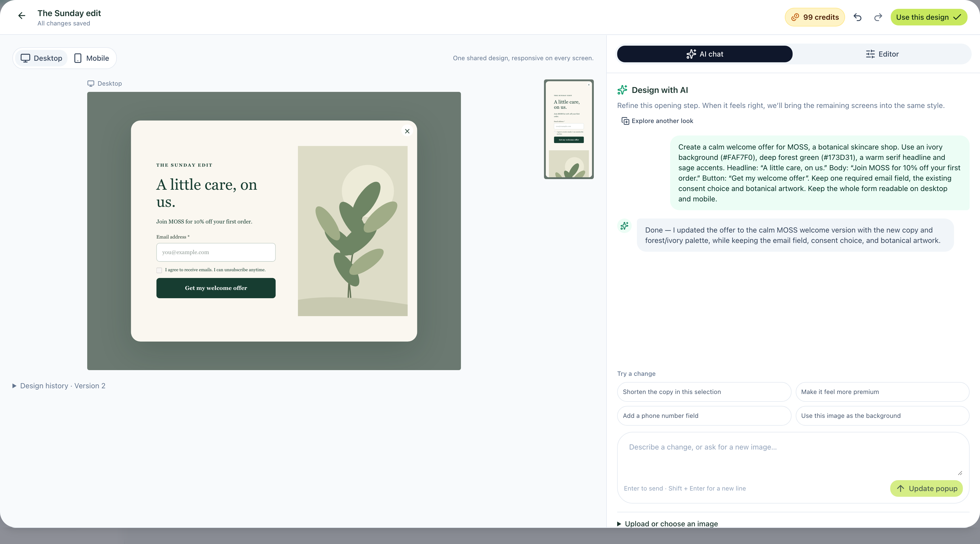980x544 pixels.
Task: Open the 99 credits badge
Action: 814,17
